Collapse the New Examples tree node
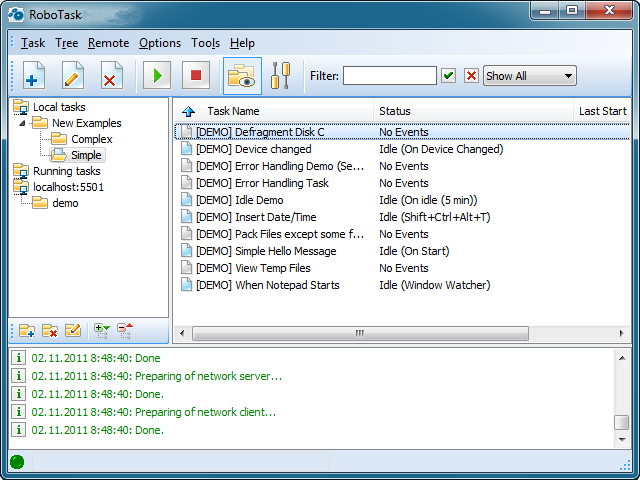The width and height of the screenshot is (640, 480). coord(22,123)
